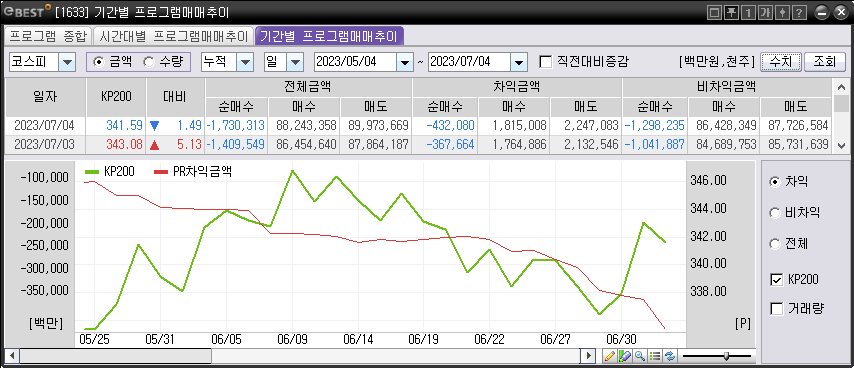Click the non-arbitrage net value -1,298,235

click(654, 126)
